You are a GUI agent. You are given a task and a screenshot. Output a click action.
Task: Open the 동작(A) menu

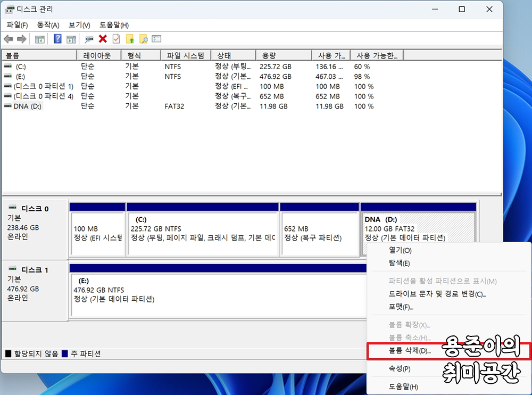pyautogui.click(x=48, y=25)
